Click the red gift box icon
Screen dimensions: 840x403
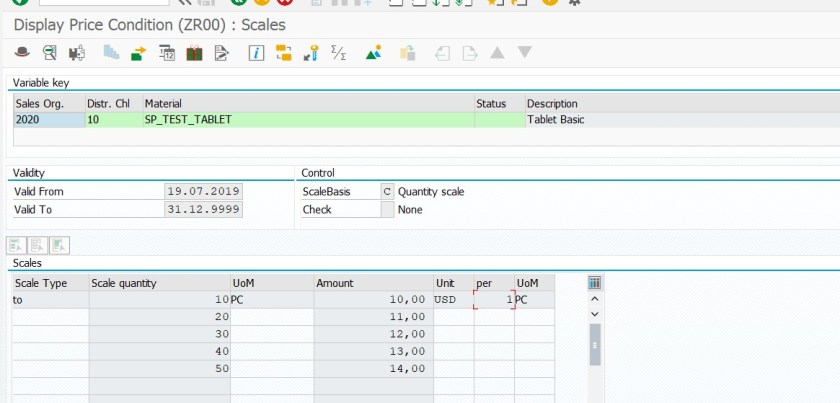click(x=194, y=52)
